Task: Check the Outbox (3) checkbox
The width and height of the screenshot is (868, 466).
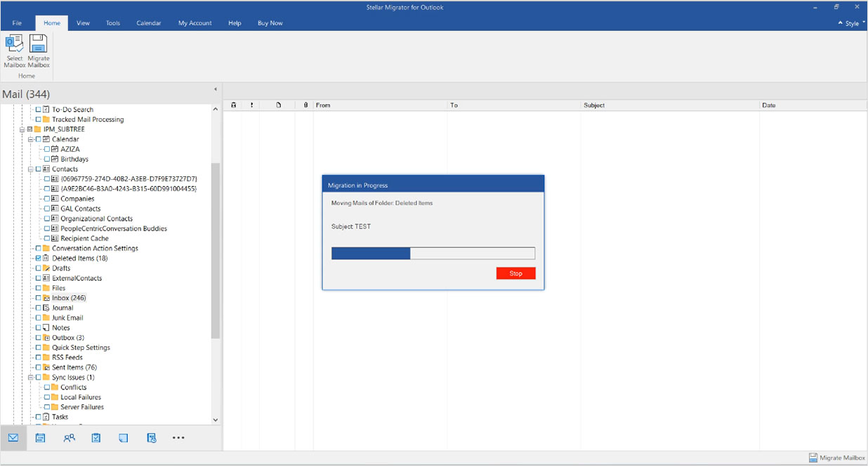Action: (38, 337)
